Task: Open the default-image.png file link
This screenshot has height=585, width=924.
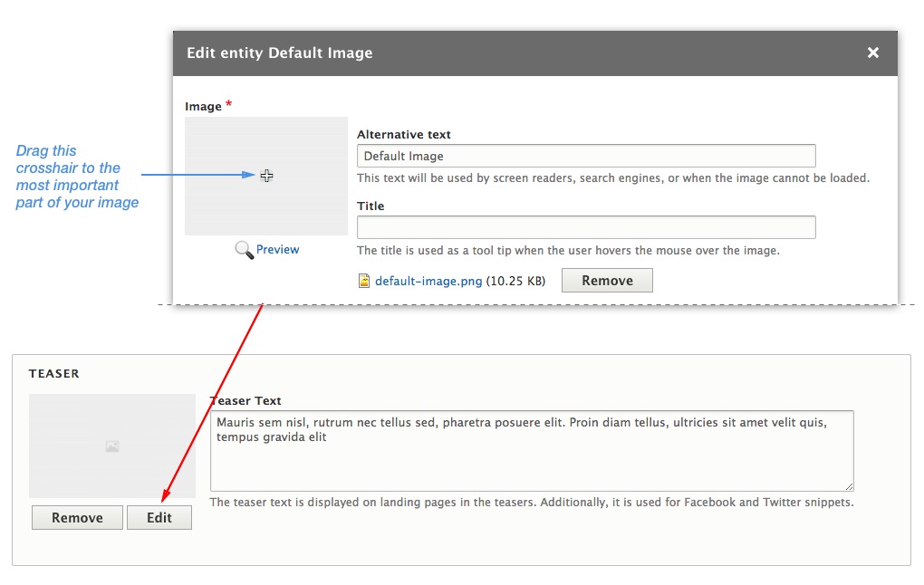Action: pyautogui.click(x=428, y=281)
